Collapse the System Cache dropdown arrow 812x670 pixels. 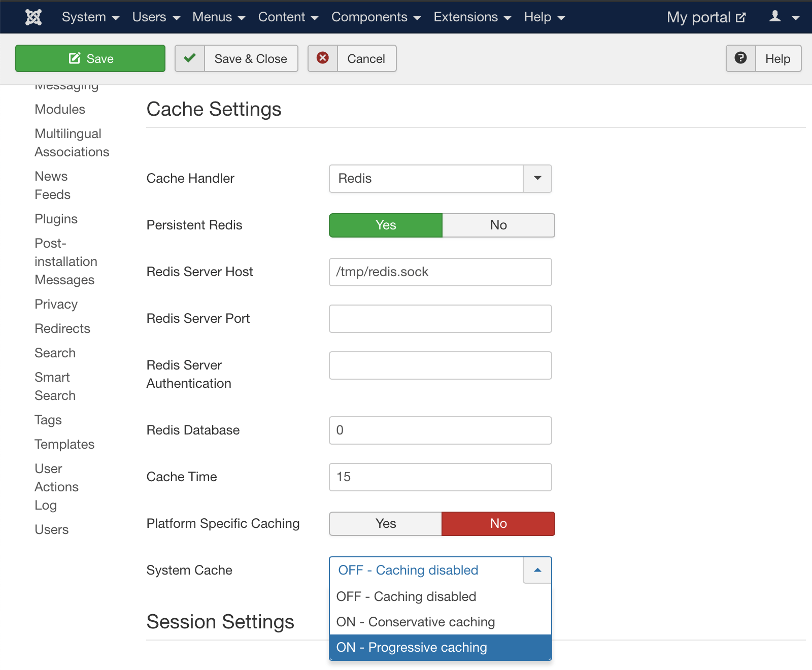pos(537,571)
